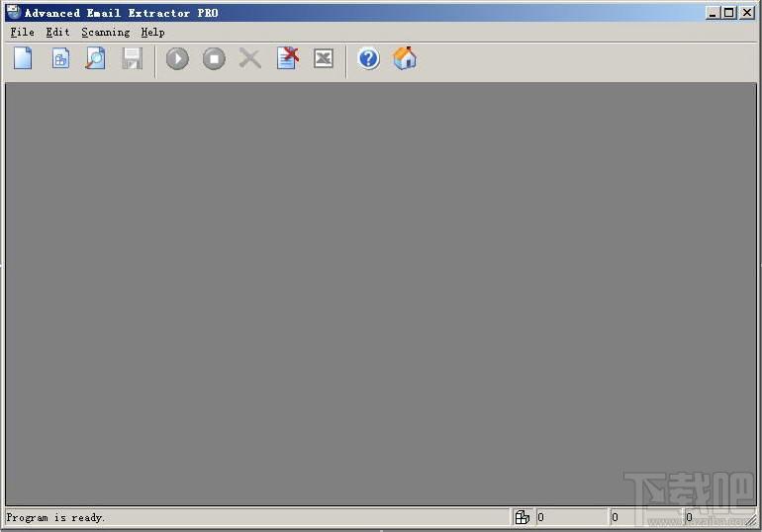
Task: Maximize the Advanced Email Extractor window
Action: coord(729,13)
